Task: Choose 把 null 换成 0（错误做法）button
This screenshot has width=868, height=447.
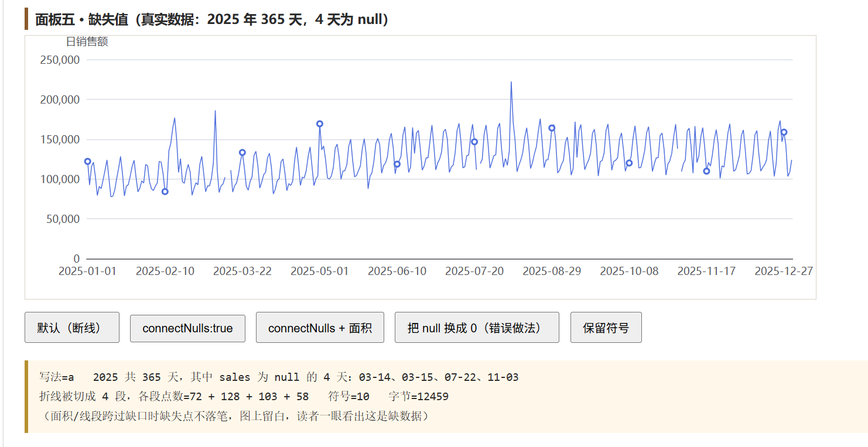Action: [477, 327]
